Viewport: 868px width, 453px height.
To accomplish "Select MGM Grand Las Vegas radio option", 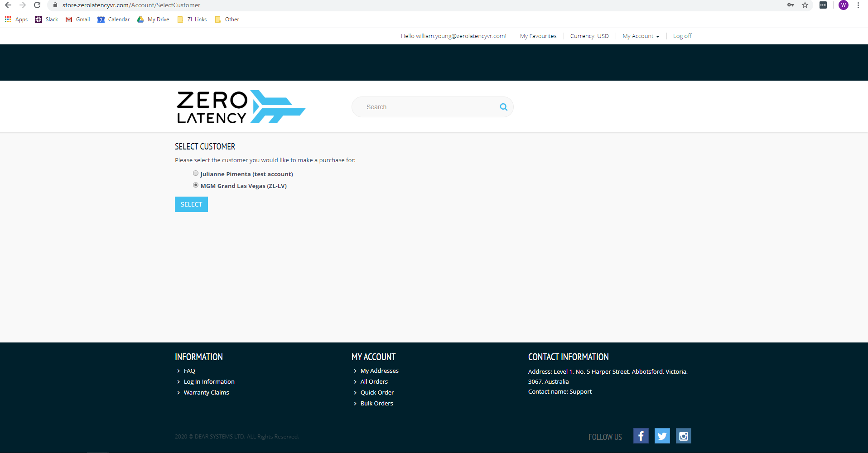I will [196, 185].
